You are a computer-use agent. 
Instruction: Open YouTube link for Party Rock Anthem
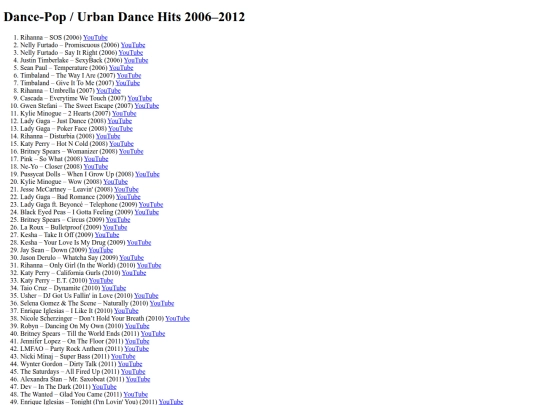coord(137,349)
